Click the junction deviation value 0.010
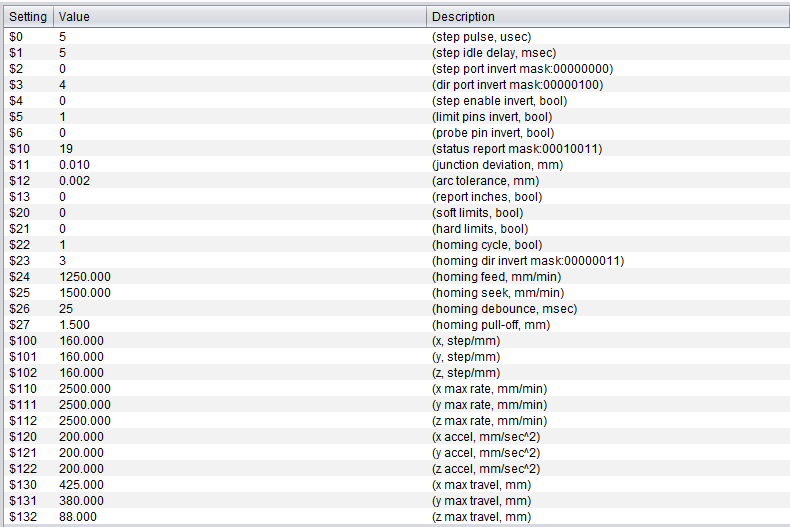The width and height of the screenshot is (790, 527). click(75, 165)
